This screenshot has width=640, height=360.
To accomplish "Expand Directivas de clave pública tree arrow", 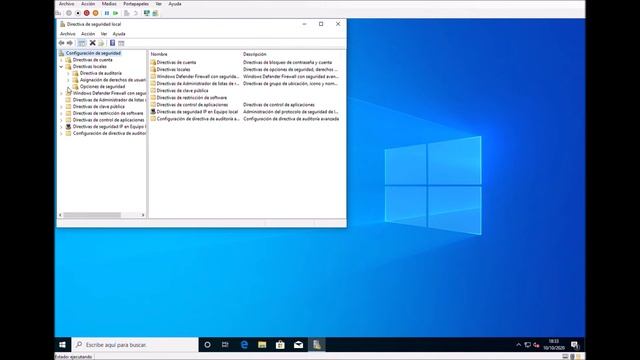I will pyautogui.click(x=61, y=107).
